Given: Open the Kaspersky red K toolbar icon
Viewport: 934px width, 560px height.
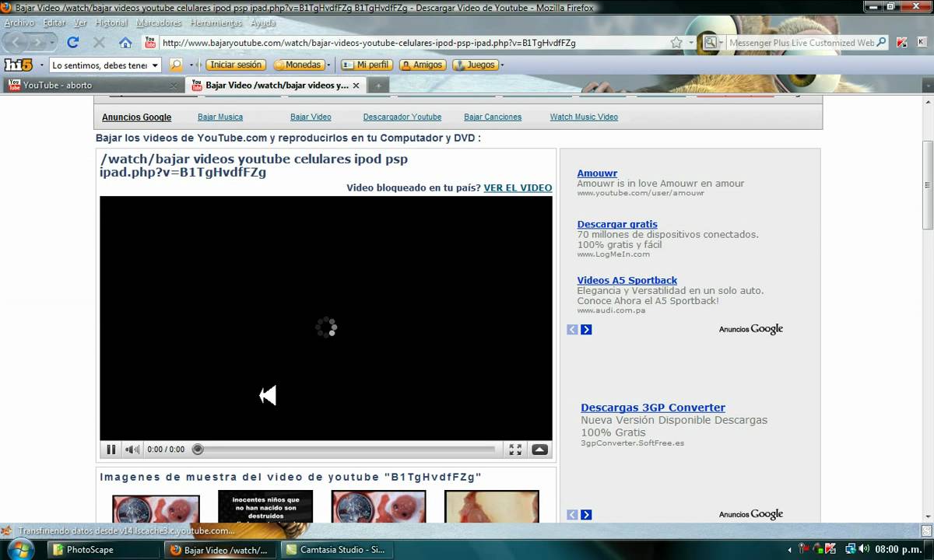Looking at the screenshot, I should [x=901, y=43].
